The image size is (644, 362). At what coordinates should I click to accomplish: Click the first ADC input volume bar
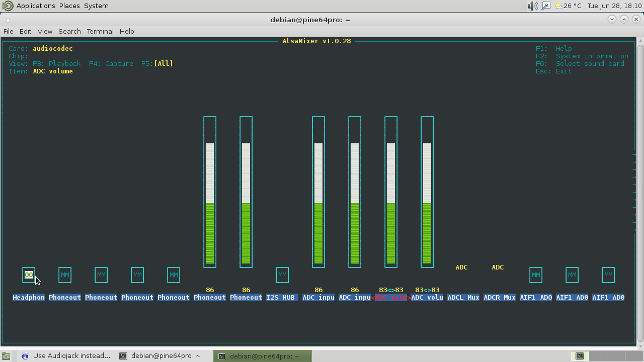point(318,201)
